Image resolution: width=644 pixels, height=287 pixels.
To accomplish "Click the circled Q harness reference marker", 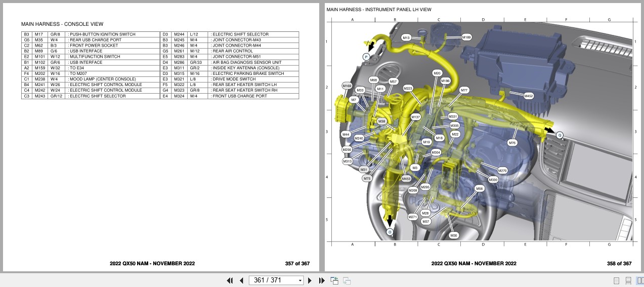I will click(x=560, y=135).
